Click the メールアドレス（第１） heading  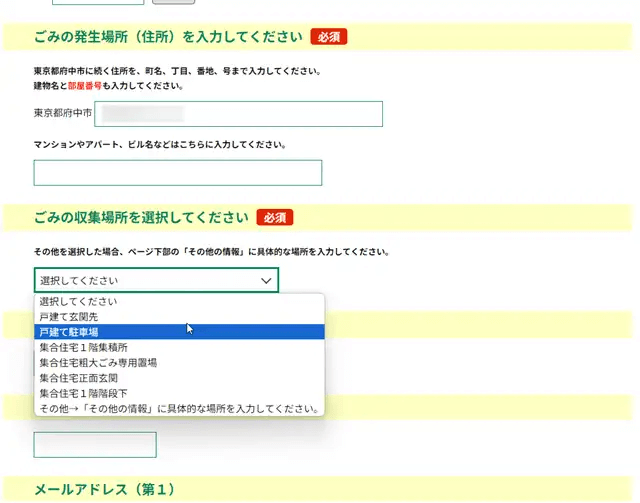click(104, 489)
